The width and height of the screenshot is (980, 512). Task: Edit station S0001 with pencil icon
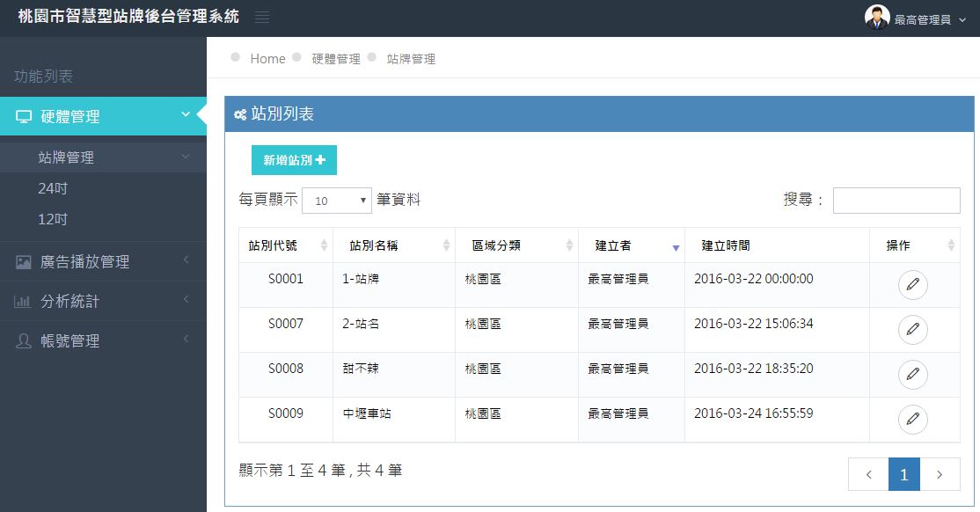(912, 284)
